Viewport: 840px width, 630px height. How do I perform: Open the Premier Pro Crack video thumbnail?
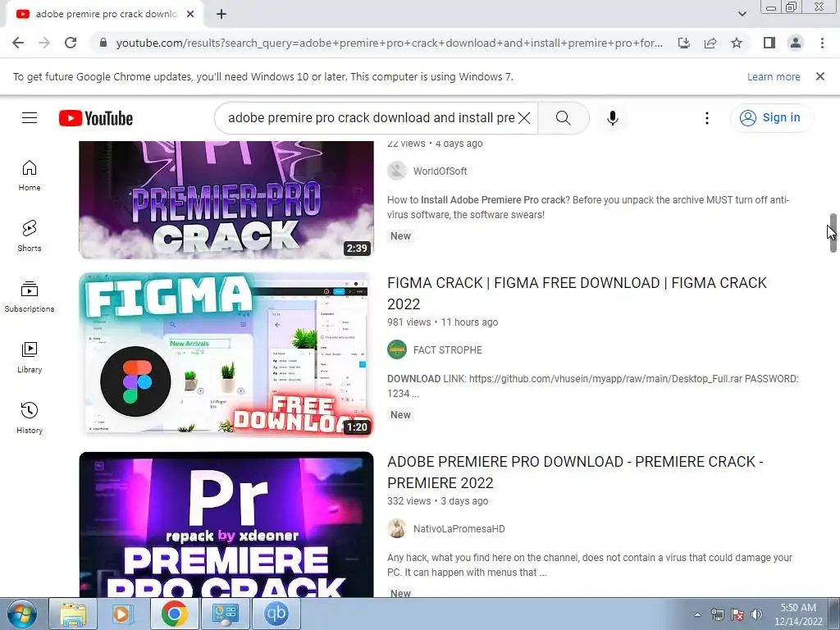(x=226, y=200)
